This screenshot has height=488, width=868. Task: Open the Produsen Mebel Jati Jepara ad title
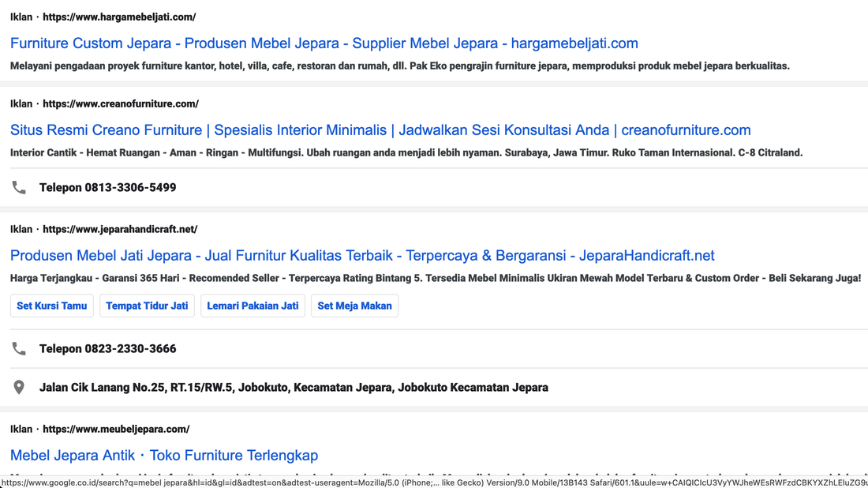(361, 256)
